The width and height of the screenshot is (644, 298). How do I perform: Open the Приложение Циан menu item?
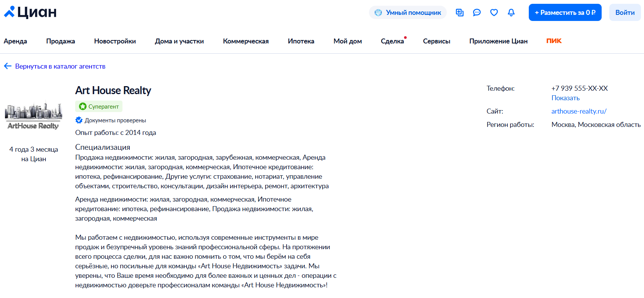coord(498,41)
